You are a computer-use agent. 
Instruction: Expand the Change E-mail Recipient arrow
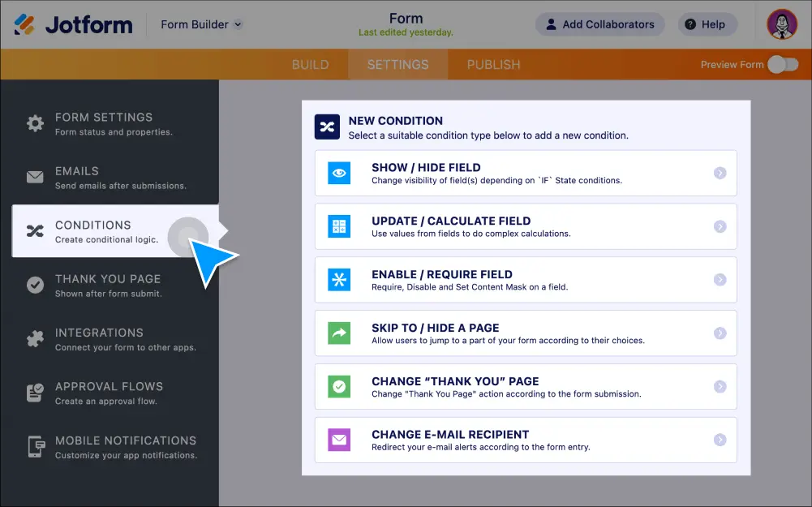click(x=720, y=440)
